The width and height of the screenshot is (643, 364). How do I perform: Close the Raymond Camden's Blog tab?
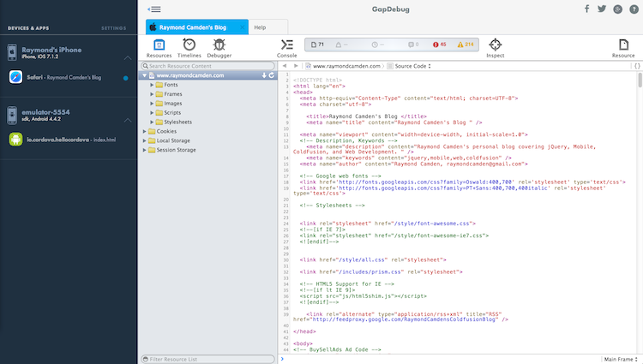242,27
